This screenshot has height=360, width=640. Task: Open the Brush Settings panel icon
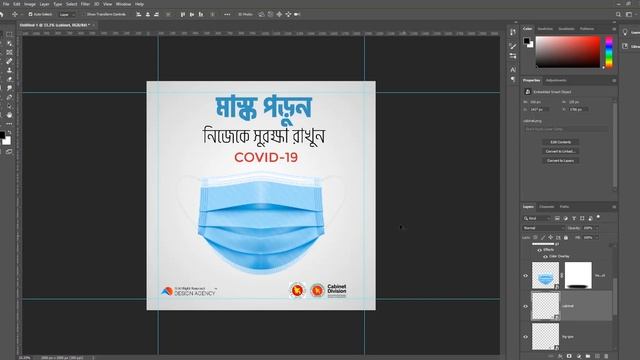click(x=513, y=46)
